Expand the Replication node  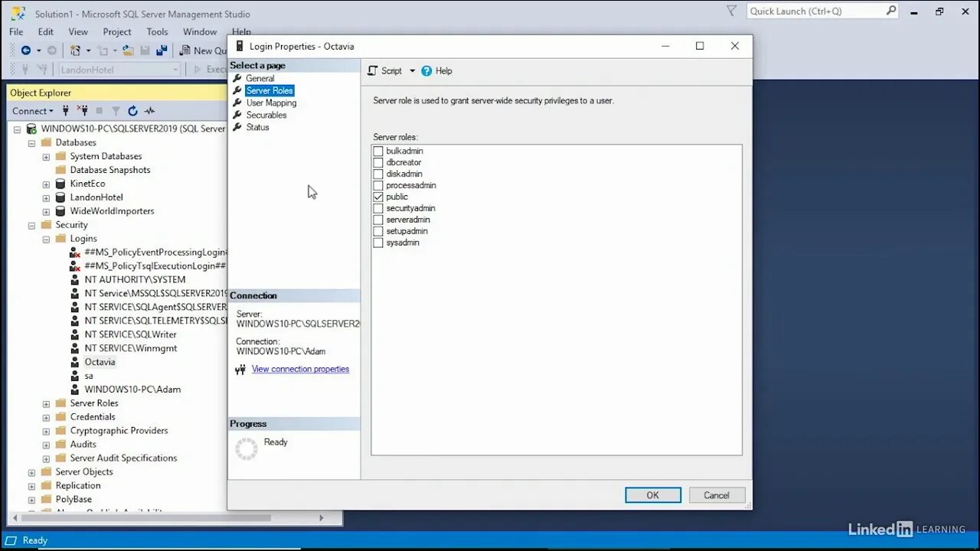[31, 486]
